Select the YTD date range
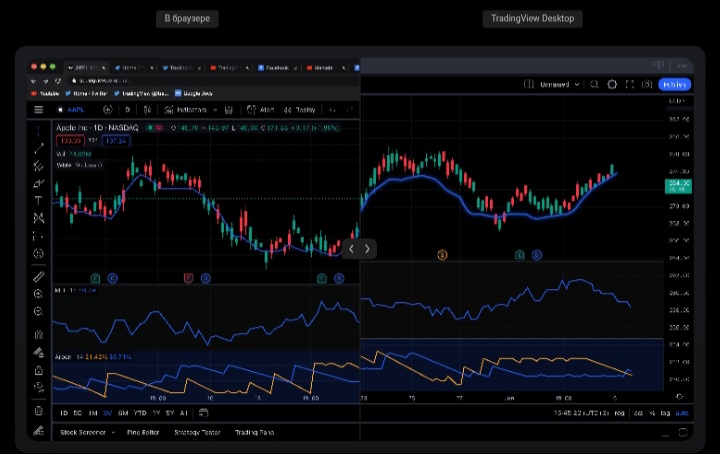The height and width of the screenshot is (454, 720). [x=140, y=413]
